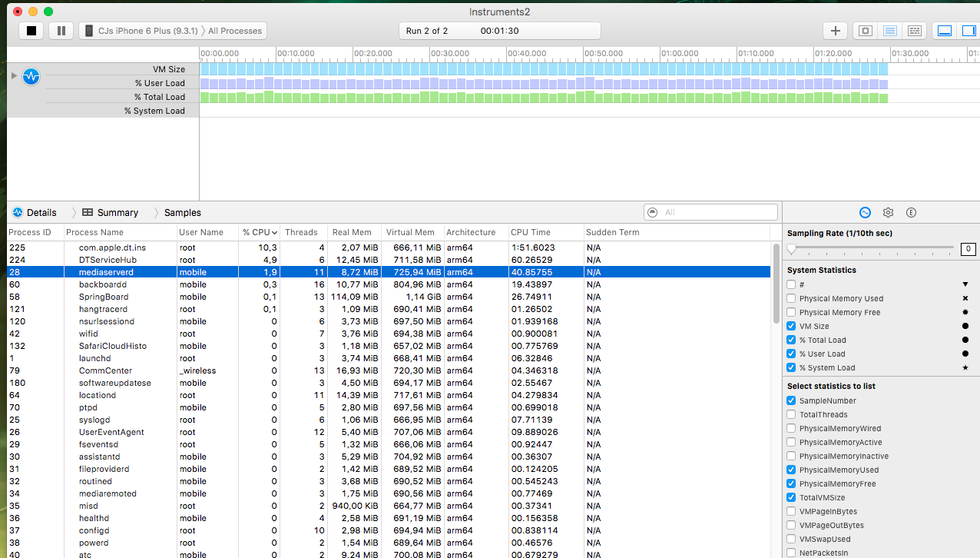980x558 pixels.
Task: Select the SpringBoard process row
Action: coord(389,297)
